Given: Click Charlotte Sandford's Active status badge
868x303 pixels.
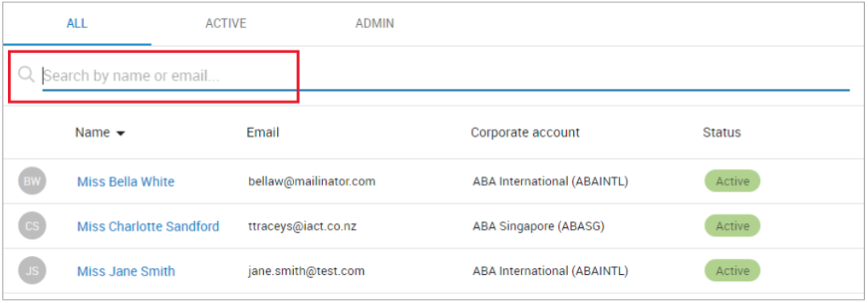Looking at the screenshot, I should pos(733,226).
